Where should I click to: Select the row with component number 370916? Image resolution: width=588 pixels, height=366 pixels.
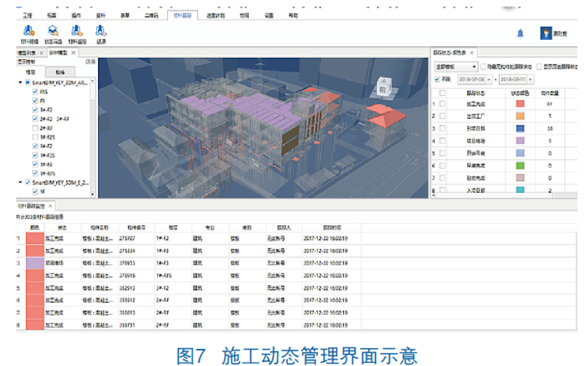296,275
